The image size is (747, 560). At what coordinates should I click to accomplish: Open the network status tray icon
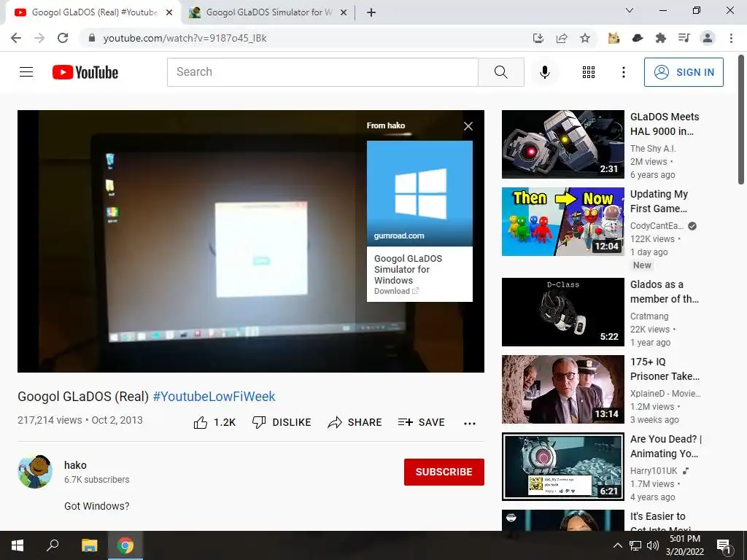635,545
